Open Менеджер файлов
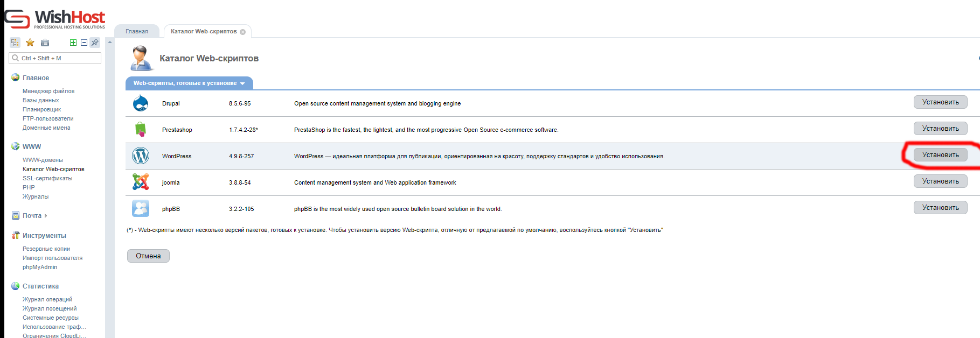 [x=48, y=91]
